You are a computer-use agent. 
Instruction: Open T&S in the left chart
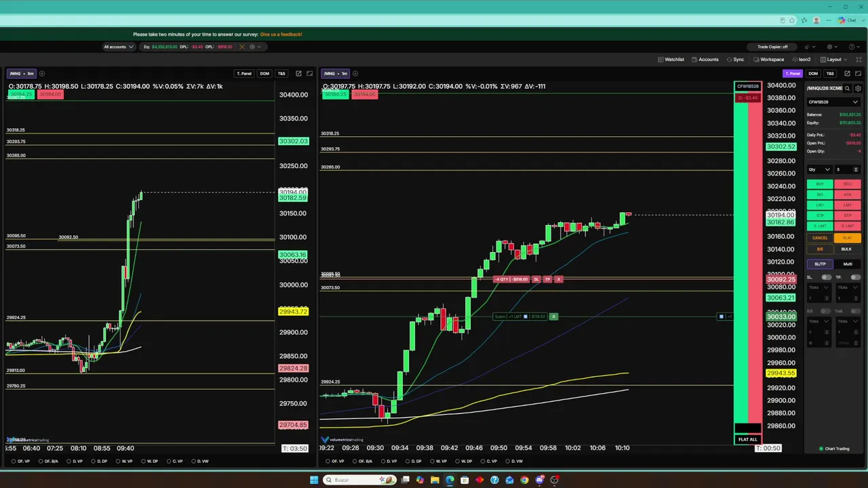click(x=281, y=73)
